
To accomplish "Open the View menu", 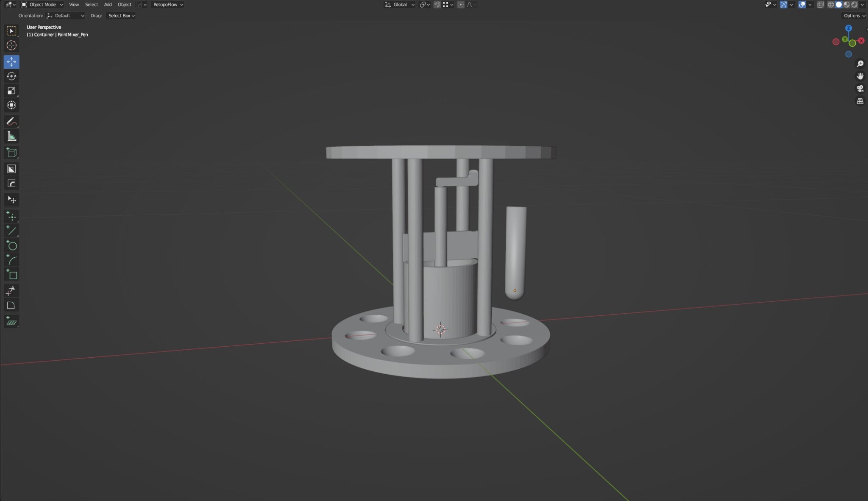I will (x=74, y=5).
